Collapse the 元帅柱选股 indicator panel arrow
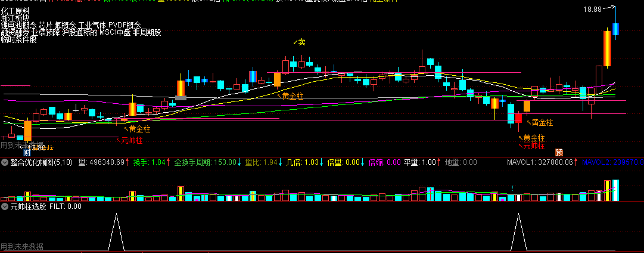Screen dimensions: 644x253 pos(5,206)
